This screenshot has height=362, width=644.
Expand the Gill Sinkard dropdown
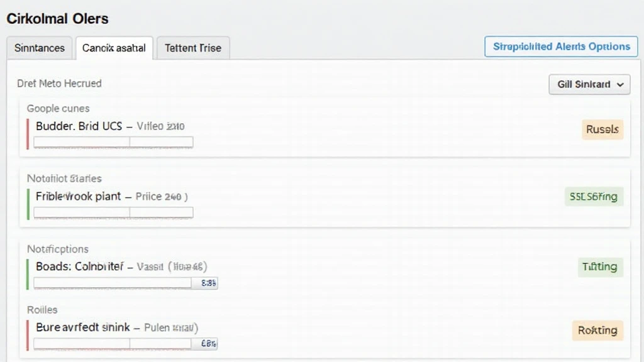coord(589,84)
